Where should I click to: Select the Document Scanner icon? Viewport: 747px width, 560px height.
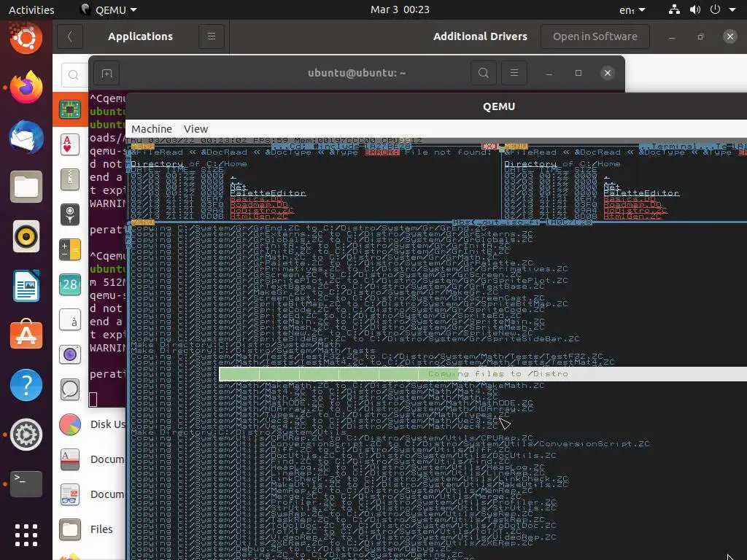point(70,459)
